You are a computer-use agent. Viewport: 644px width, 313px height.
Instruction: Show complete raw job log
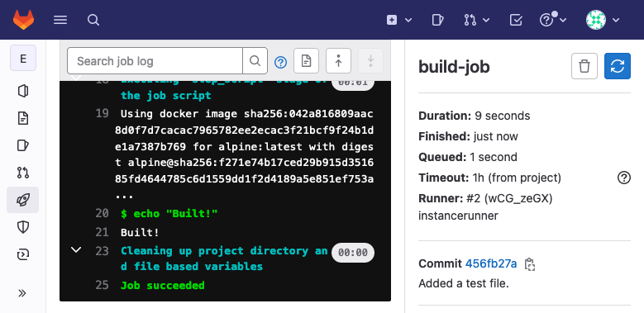click(306, 61)
